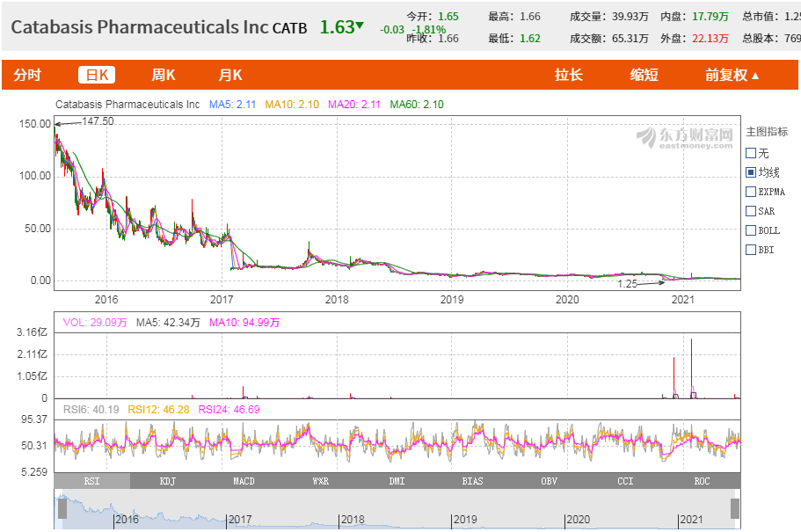Image resolution: width=801 pixels, height=532 pixels.
Task: Open the 周K weekly chart tab
Action: (164, 75)
